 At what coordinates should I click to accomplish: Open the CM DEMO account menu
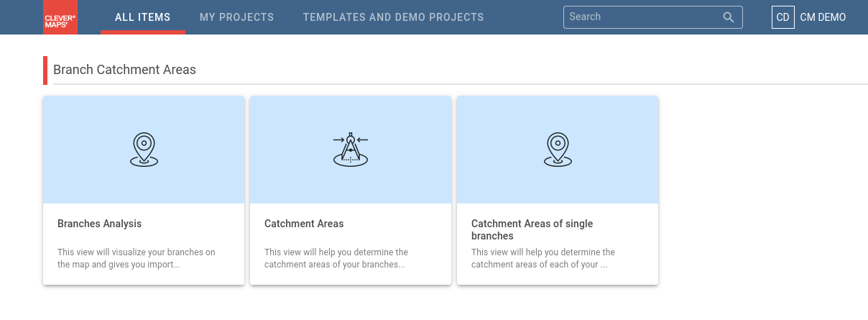[x=823, y=17]
